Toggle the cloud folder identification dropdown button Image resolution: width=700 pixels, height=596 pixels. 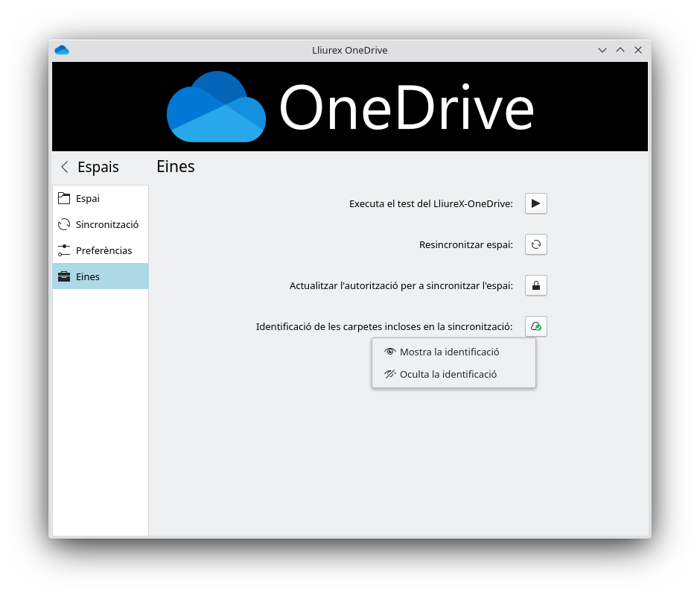coord(535,326)
